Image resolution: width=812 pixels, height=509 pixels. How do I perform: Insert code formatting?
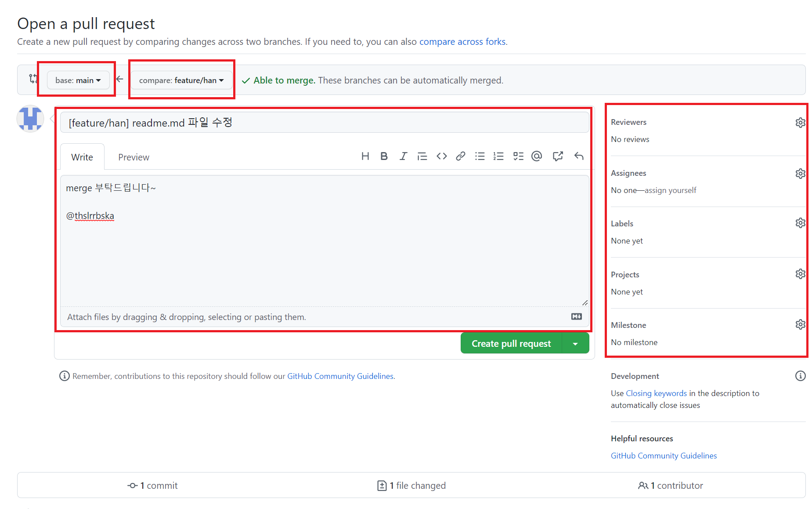[x=441, y=156]
